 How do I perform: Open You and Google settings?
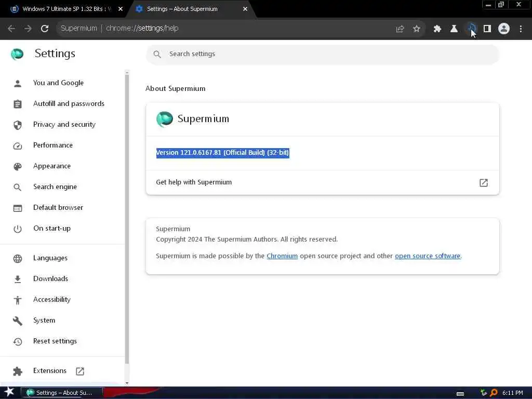(x=58, y=83)
